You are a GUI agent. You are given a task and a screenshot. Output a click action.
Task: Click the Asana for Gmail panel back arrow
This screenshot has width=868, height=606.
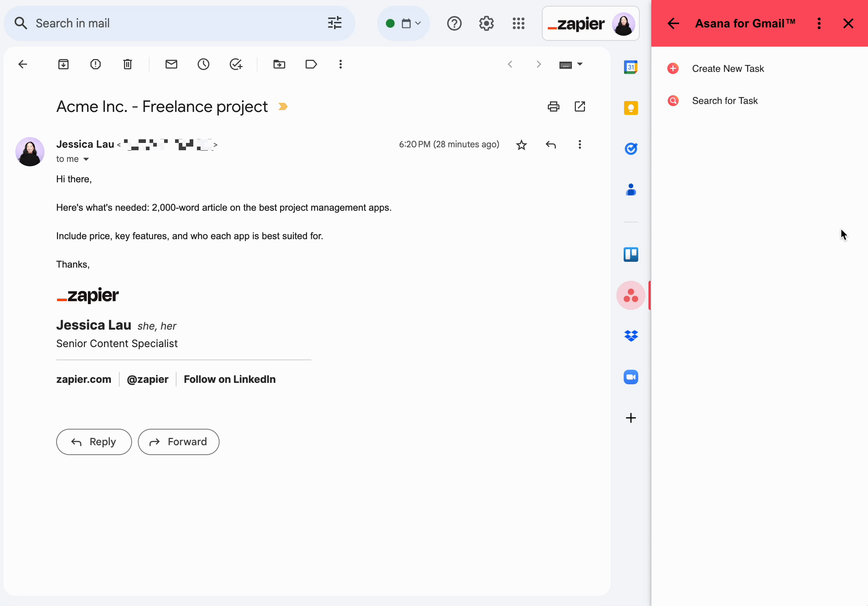(x=671, y=23)
